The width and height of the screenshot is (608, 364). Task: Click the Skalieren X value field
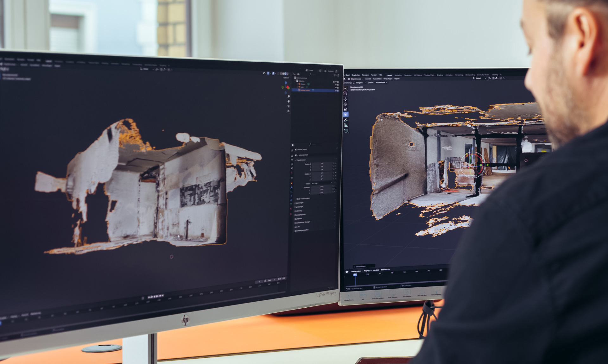click(x=322, y=187)
